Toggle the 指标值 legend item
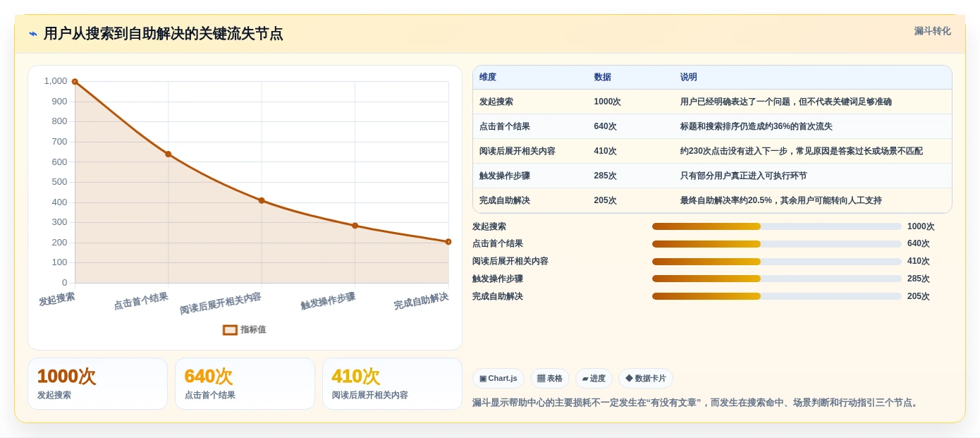This screenshot has width=980, height=438. point(245,329)
